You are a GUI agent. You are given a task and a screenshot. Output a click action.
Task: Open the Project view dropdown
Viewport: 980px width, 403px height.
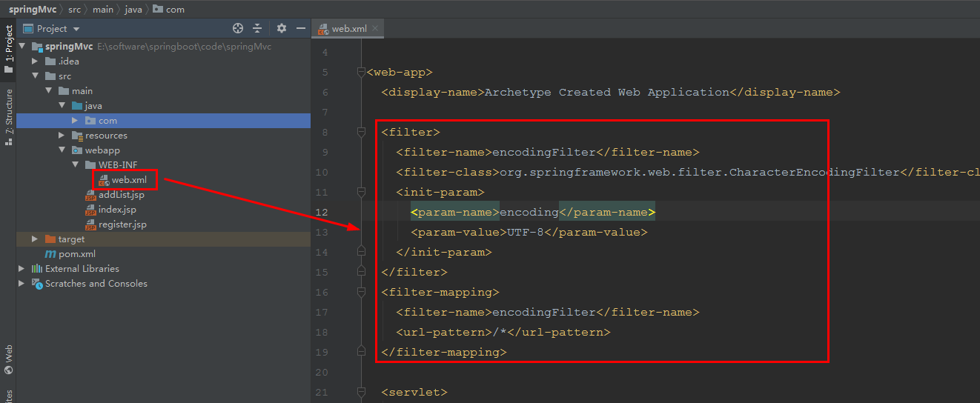click(51, 29)
